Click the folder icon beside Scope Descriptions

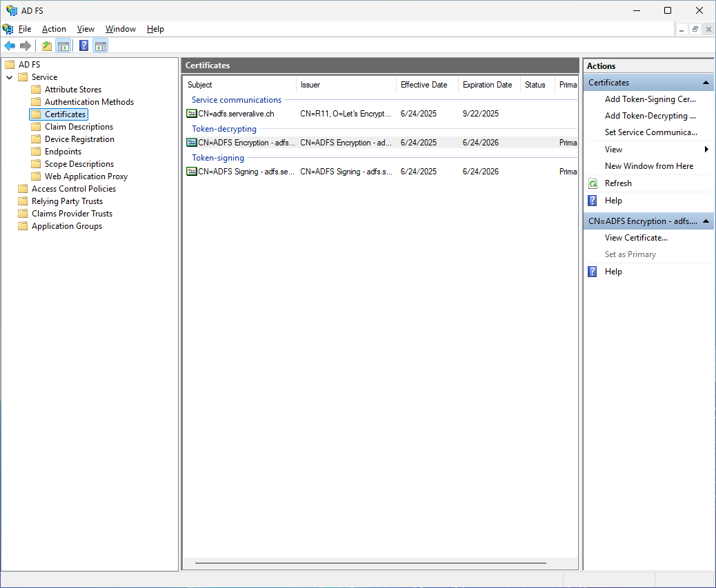pos(36,164)
